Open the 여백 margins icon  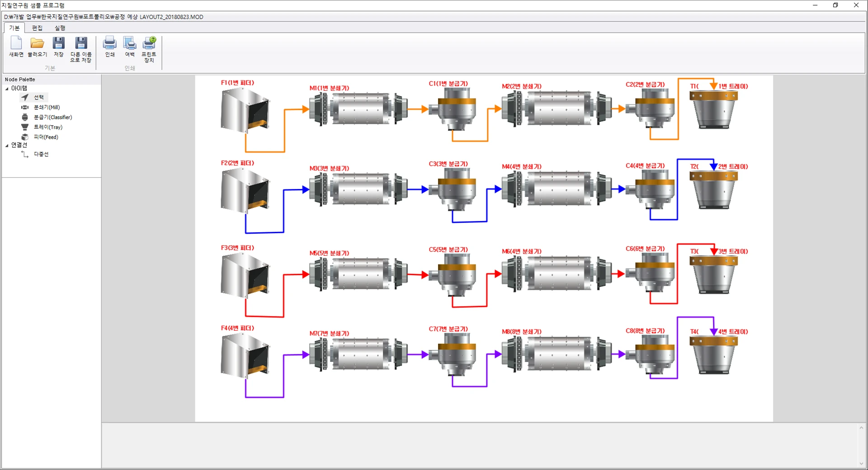click(x=130, y=43)
